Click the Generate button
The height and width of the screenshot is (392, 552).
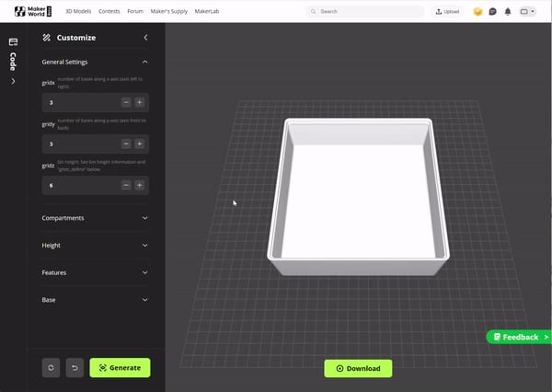(x=120, y=368)
